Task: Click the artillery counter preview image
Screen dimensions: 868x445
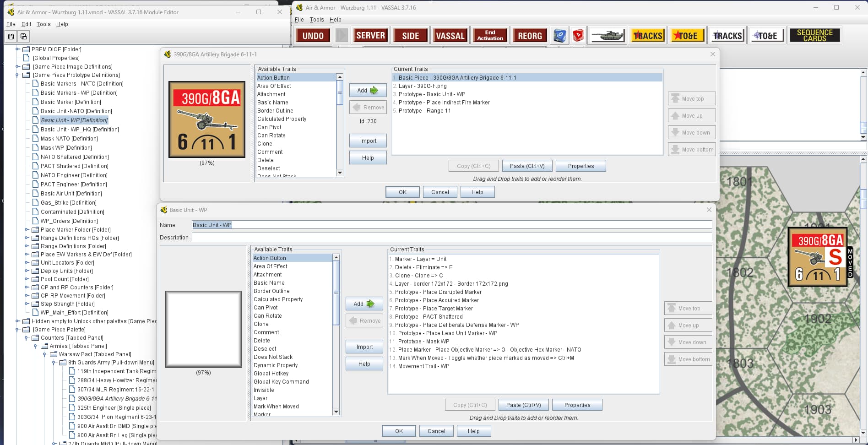Action: [x=207, y=119]
